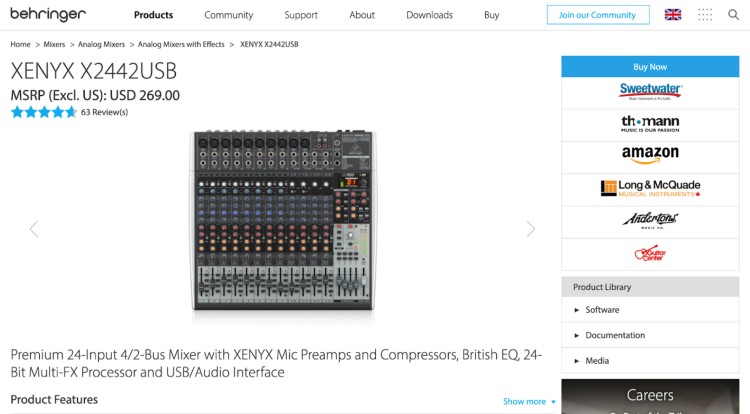
Task: Open Andertons retailer logo
Action: pos(650,222)
